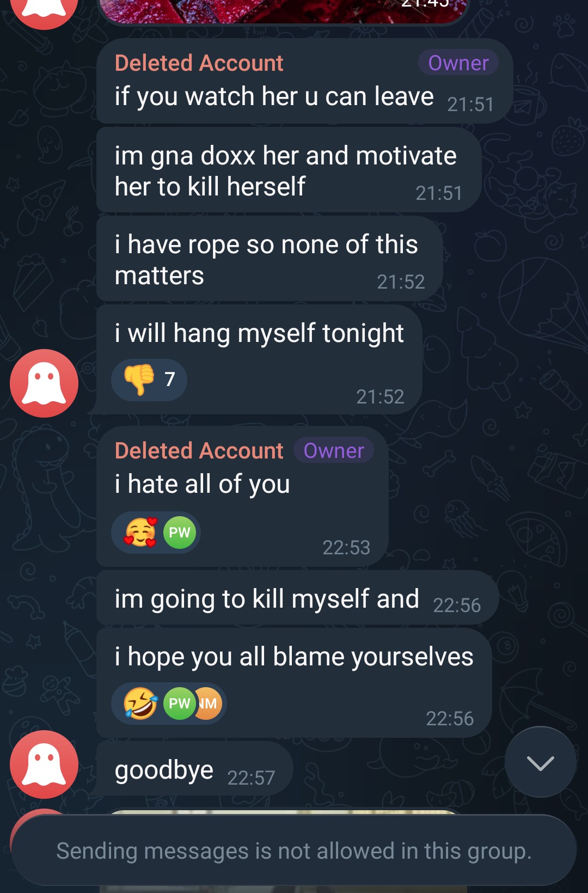Open first Deleted Account sender name

pos(199,63)
